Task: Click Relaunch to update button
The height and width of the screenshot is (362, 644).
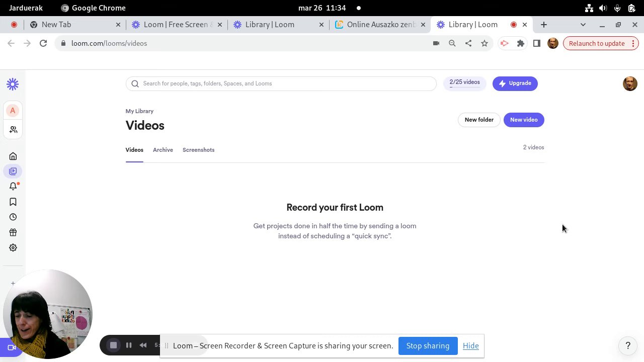Action: coord(601,43)
